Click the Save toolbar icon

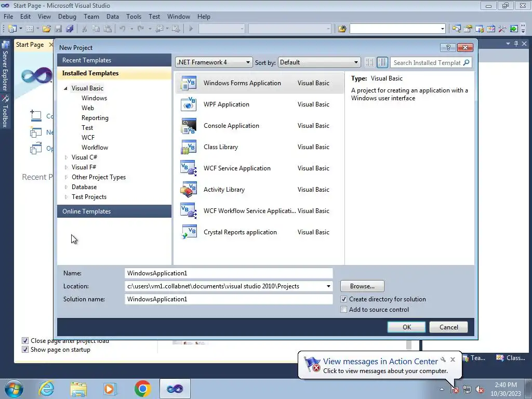pos(58,29)
